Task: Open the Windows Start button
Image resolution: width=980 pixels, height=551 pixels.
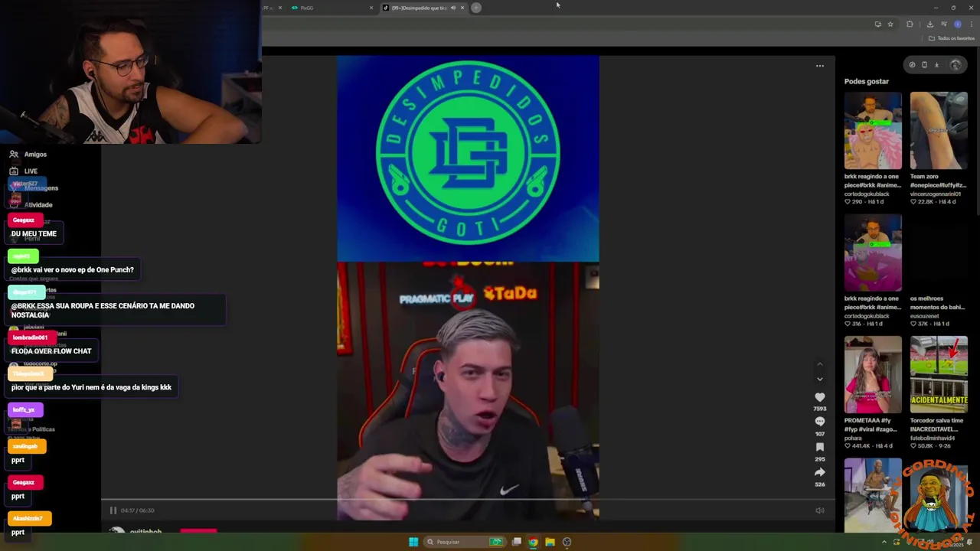Action: click(x=413, y=542)
